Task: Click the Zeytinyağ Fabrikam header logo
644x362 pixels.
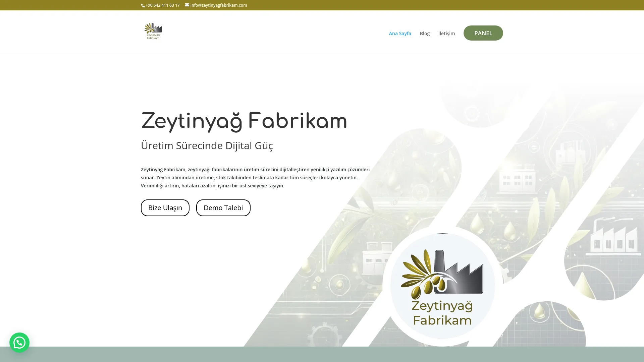Action: (x=153, y=31)
